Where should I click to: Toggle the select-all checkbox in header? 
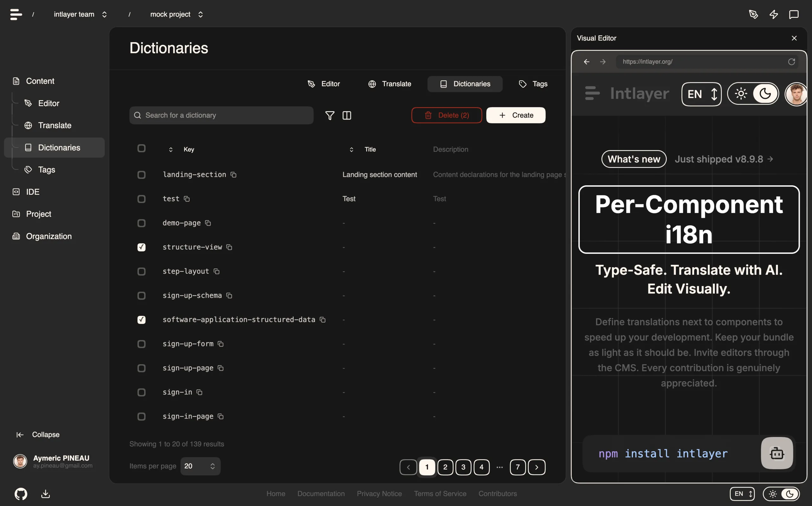point(141,148)
